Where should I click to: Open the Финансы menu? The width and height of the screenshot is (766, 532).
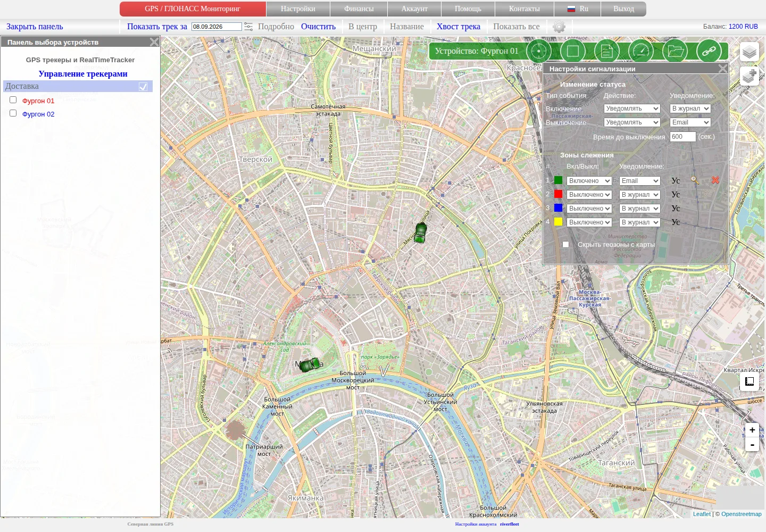(359, 9)
